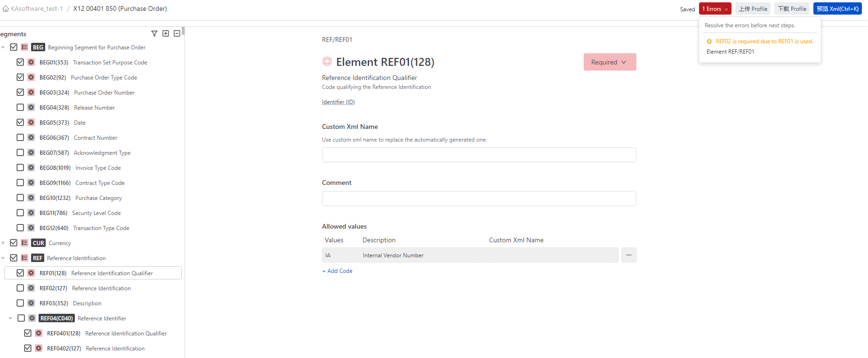Image resolution: width=868 pixels, height=358 pixels.
Task: Expand the CUR Currency segment
Action: coord(3,243)
